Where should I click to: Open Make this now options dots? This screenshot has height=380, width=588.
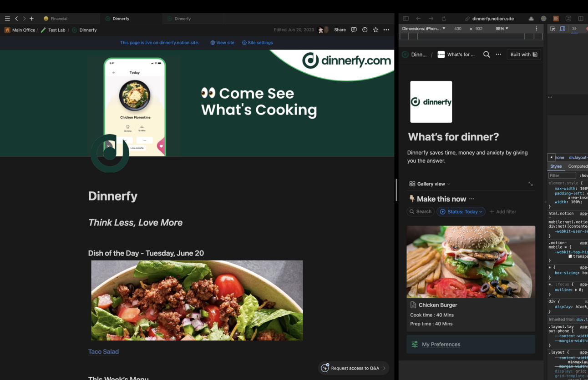click(x=471, y=199)
